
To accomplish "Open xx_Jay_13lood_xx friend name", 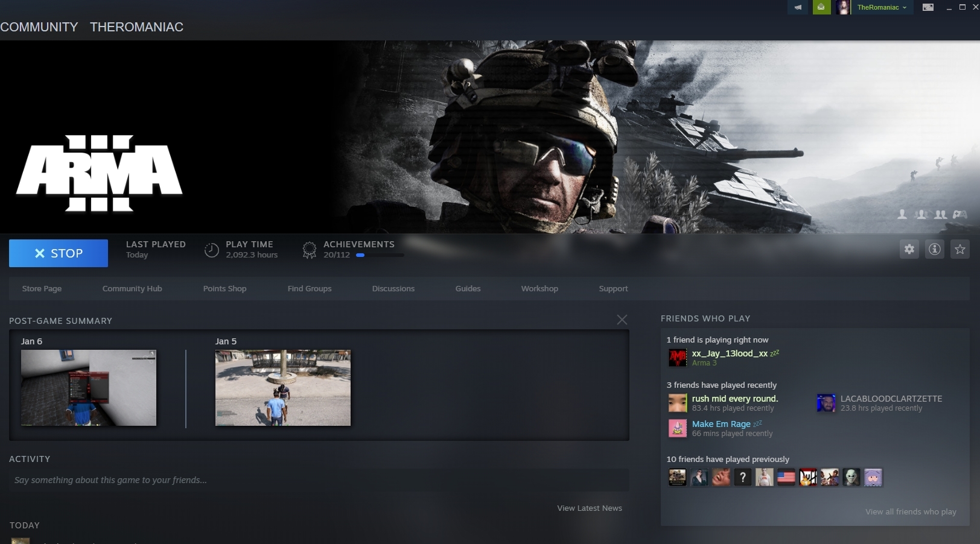I will click(730, 353).
